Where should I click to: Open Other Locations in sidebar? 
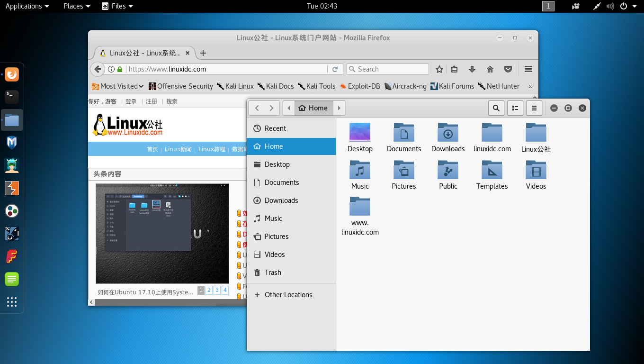coord(291,295)
